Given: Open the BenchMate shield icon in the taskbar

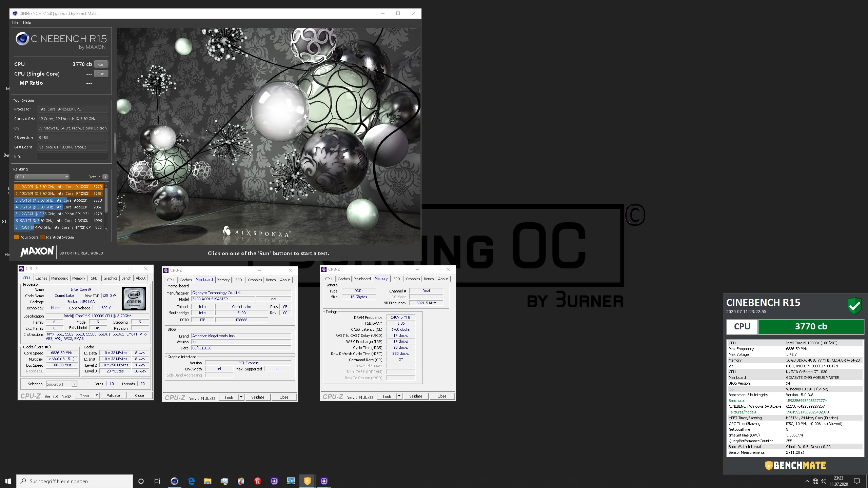Looking at the screenshot, I should pos(307,481).
